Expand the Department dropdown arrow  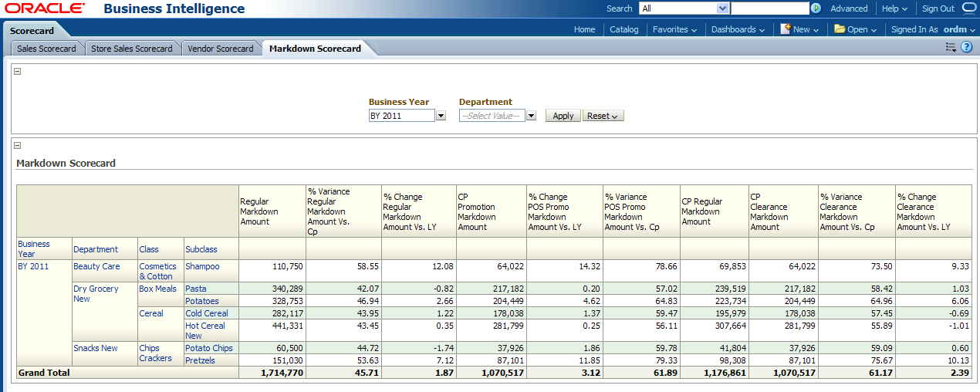click(x=531, y=116)
